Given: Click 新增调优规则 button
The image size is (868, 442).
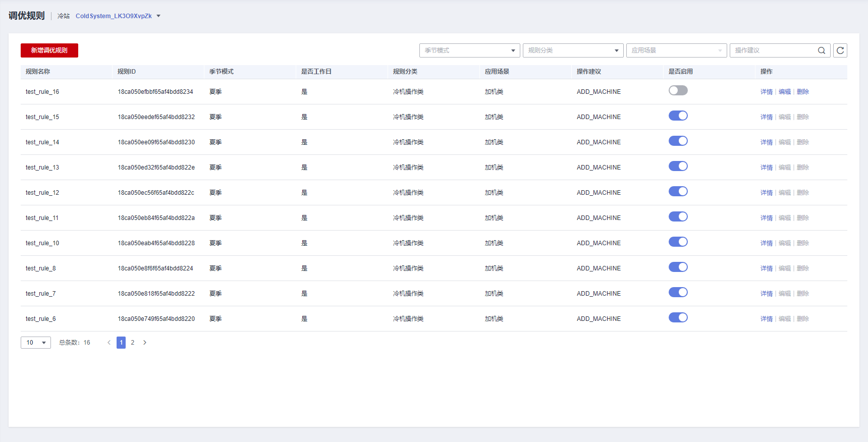Looking at the screenshot, I should coord(49,50).
